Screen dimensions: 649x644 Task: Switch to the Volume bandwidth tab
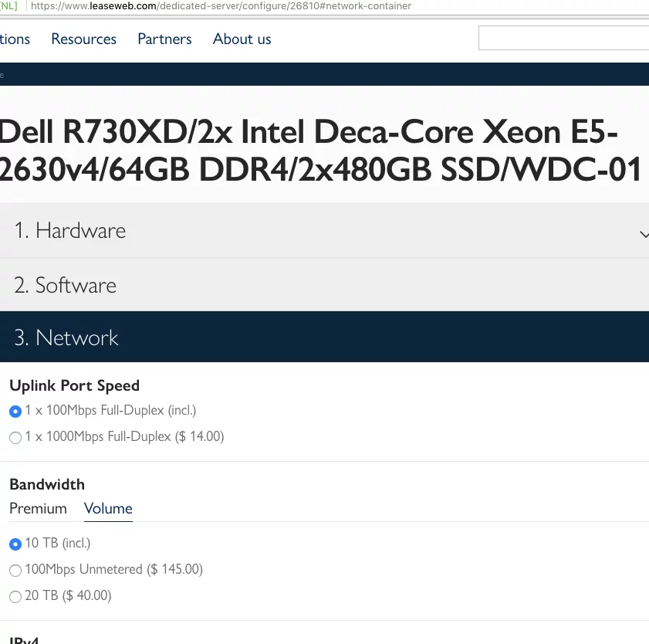[x=108, y=508]
